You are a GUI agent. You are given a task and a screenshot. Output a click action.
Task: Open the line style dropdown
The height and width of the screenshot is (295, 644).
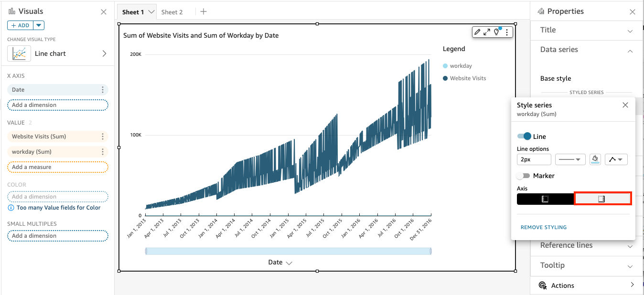pos(570,159)
